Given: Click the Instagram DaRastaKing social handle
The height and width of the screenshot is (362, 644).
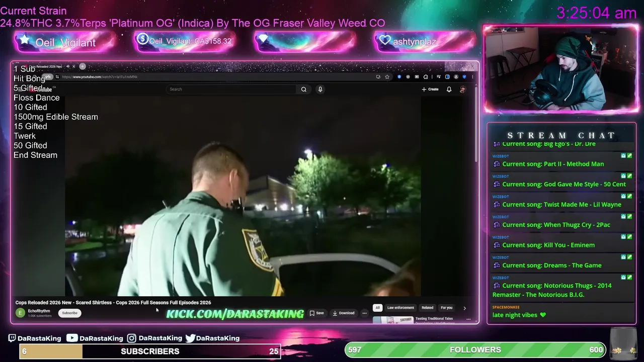Looking at the screenshot, I should pos(154,338).
